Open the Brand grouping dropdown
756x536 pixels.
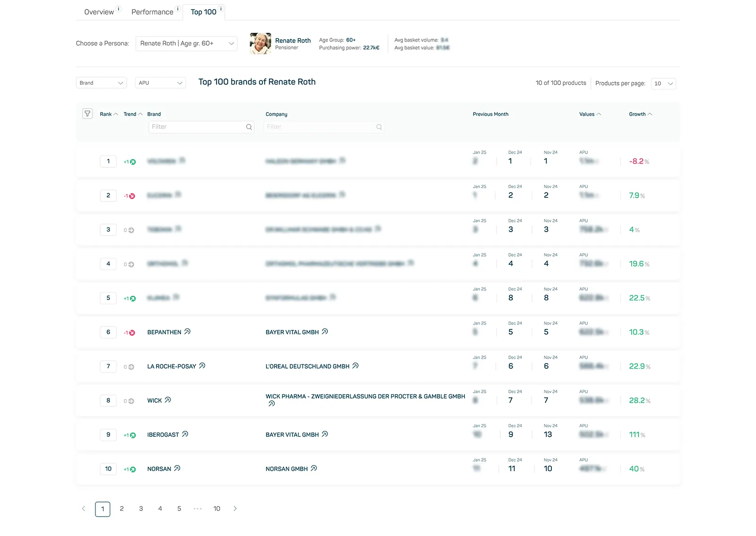pos(101,83)
